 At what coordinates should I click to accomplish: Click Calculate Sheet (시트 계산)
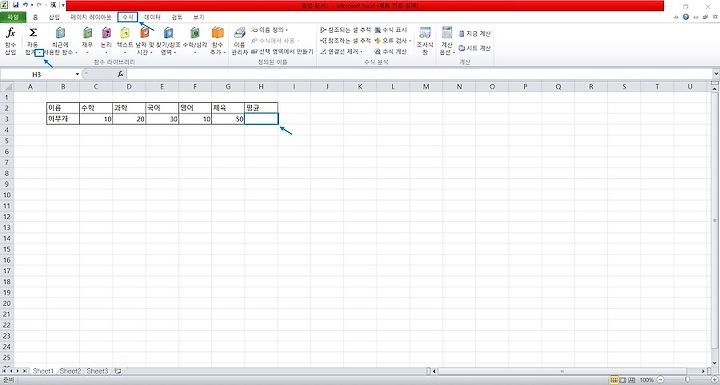coord(475,48)
